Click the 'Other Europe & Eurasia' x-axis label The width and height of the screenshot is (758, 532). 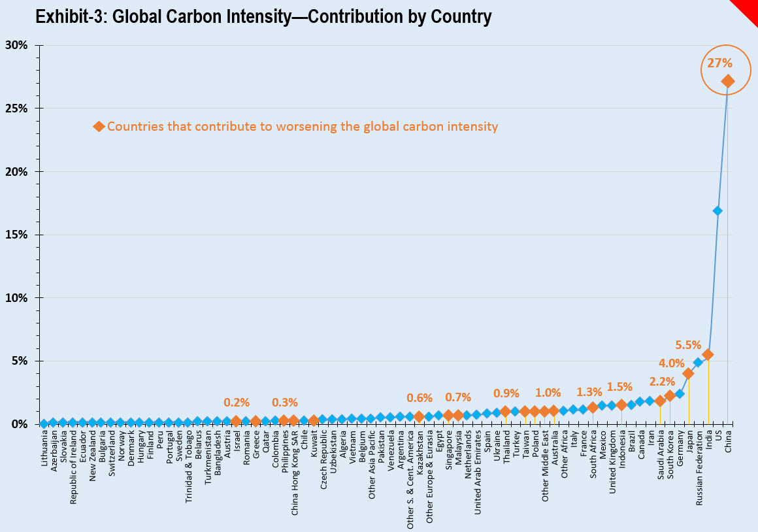(x=429, y=476)
